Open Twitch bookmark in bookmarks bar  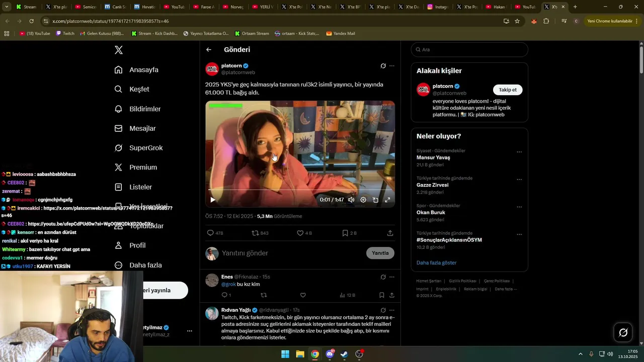pyautogui.click(x=65, y=33)
